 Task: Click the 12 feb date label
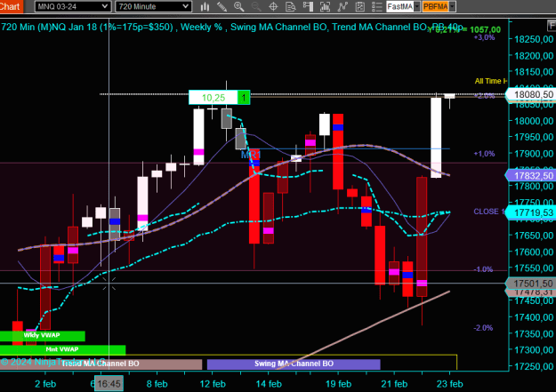click(213, 384)
